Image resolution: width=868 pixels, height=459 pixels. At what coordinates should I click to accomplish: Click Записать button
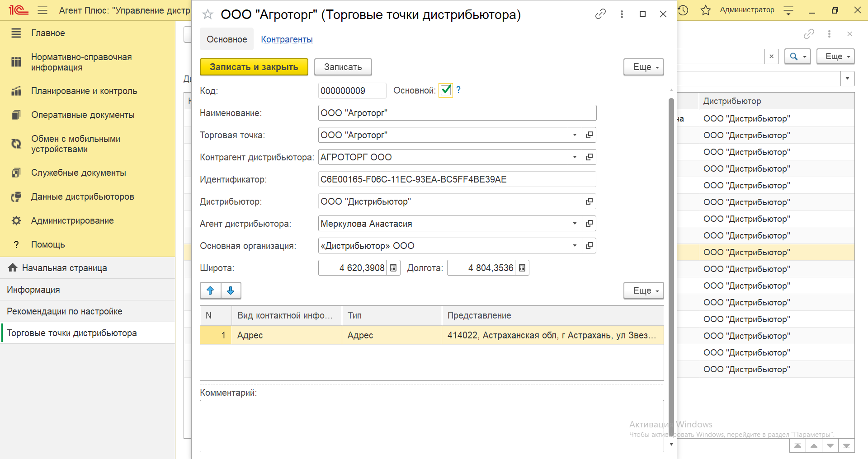pos(343,67)
